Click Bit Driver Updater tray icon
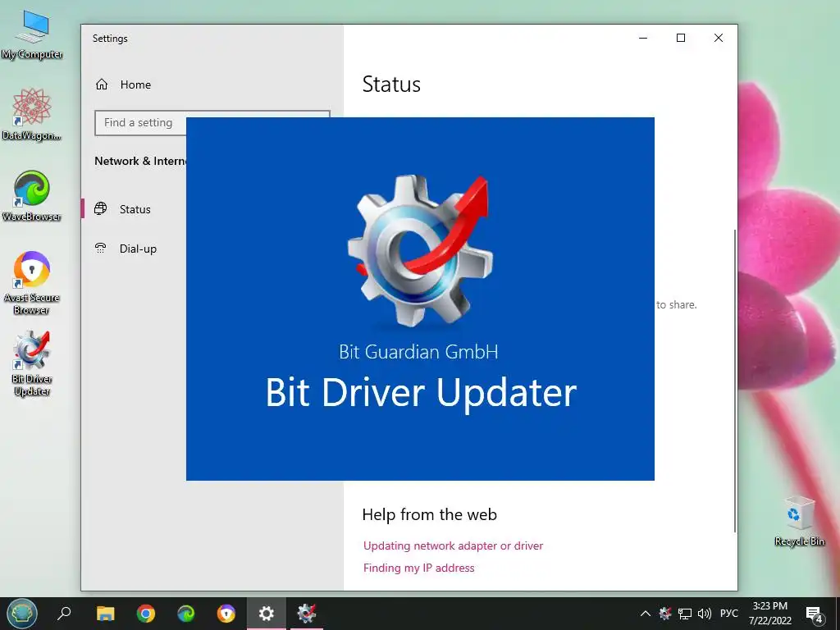 (664, 614)
